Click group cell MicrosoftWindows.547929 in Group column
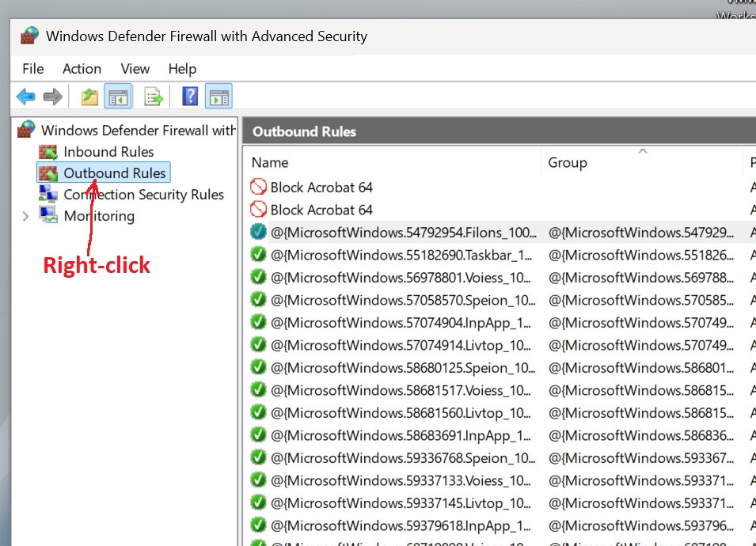The image size is (756, 546). coord(641,233)
